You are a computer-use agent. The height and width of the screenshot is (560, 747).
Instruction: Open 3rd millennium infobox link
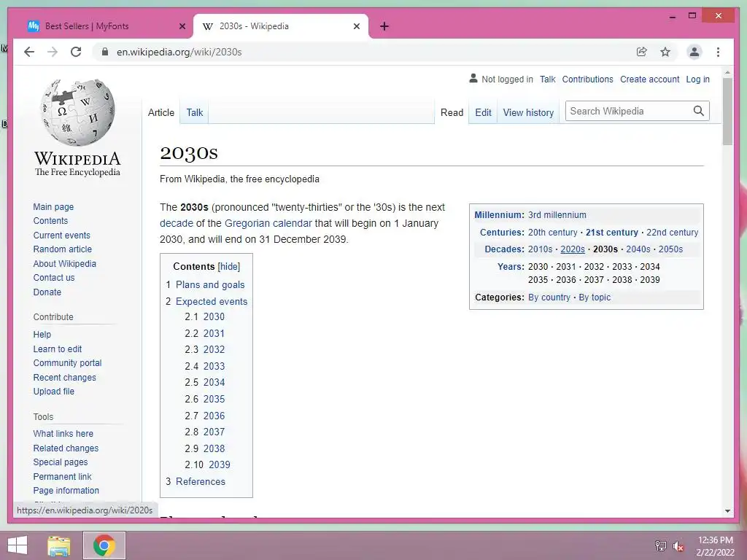[x=557, y=215]
